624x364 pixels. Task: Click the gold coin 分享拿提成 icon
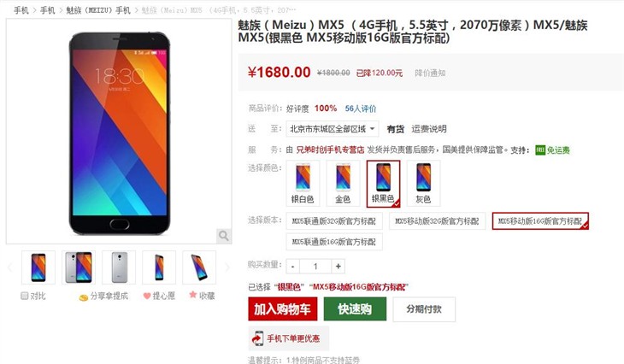coord(84,297)
